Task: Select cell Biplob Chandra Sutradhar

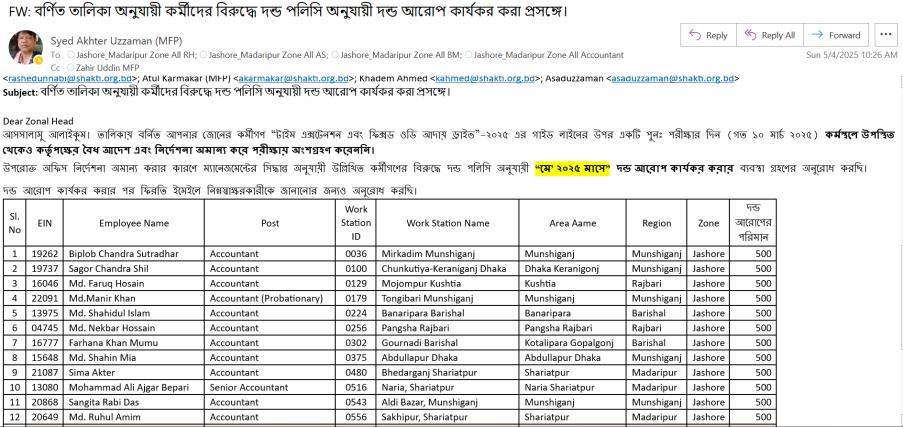Action: 134,254
